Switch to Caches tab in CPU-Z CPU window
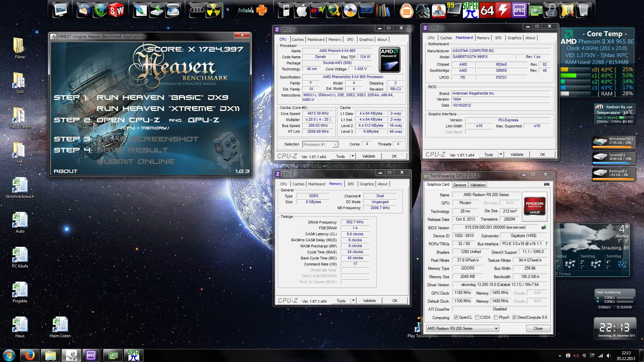This screenshot has width=644, height=362. [x=298, y=40]
